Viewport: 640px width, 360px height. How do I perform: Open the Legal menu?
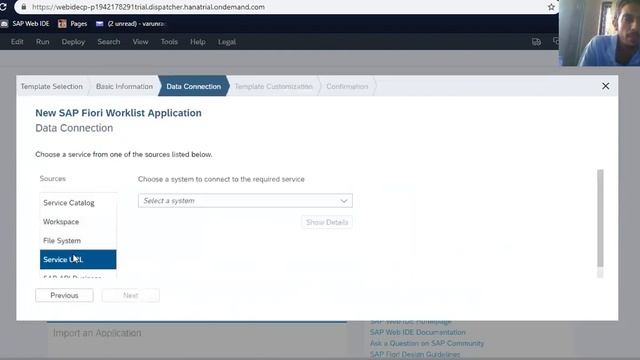[x=227, y=42]
